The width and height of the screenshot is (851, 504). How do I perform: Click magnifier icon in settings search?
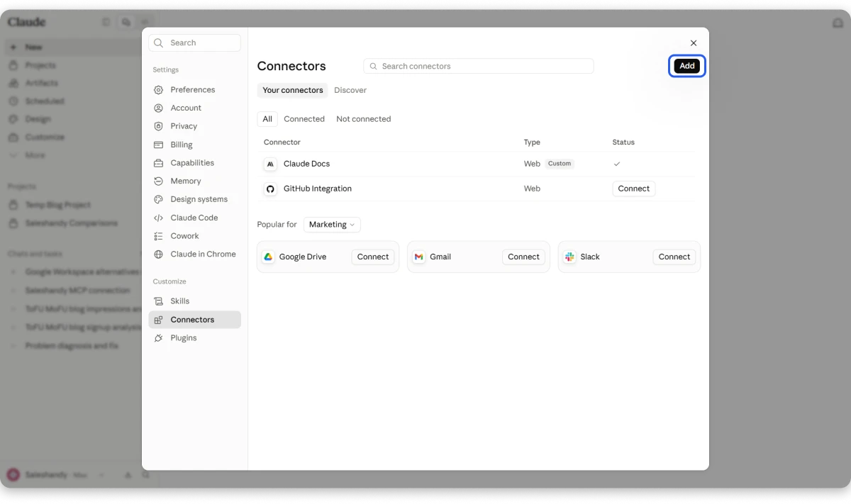159,43
